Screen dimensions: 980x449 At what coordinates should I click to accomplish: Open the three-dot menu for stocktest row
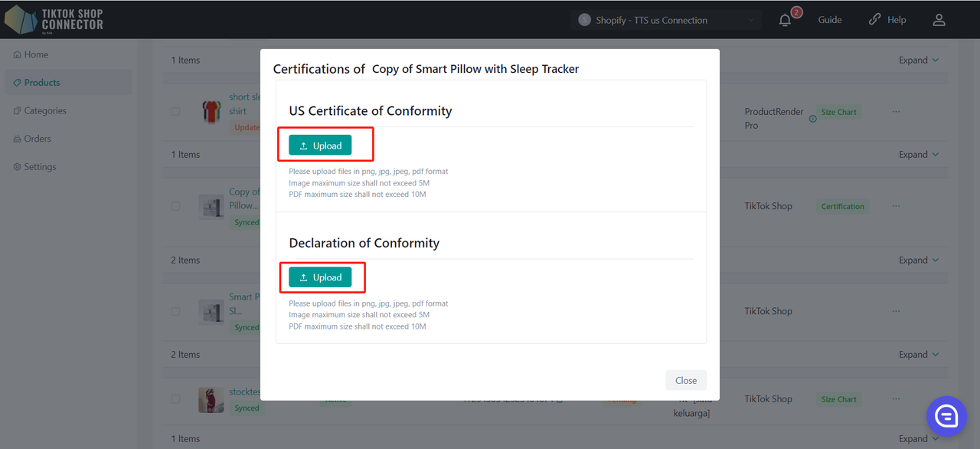[x=896, y=399]
